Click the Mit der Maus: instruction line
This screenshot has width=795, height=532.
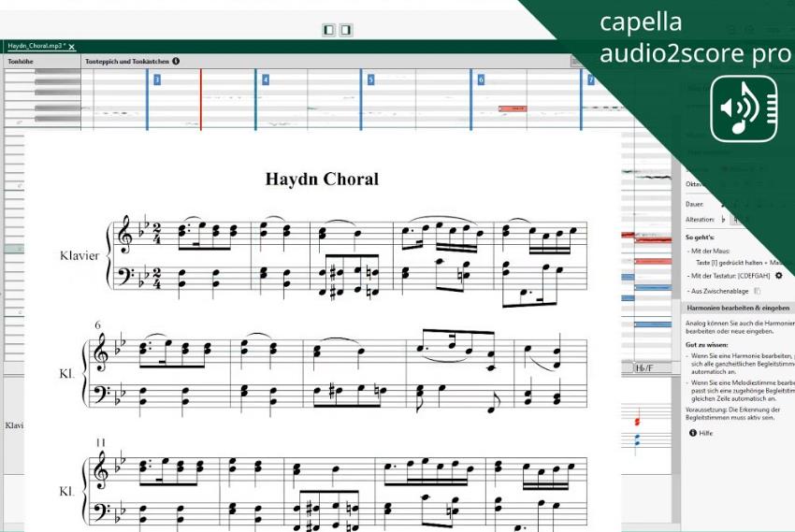pyautogui.click(x=710, y=251)
